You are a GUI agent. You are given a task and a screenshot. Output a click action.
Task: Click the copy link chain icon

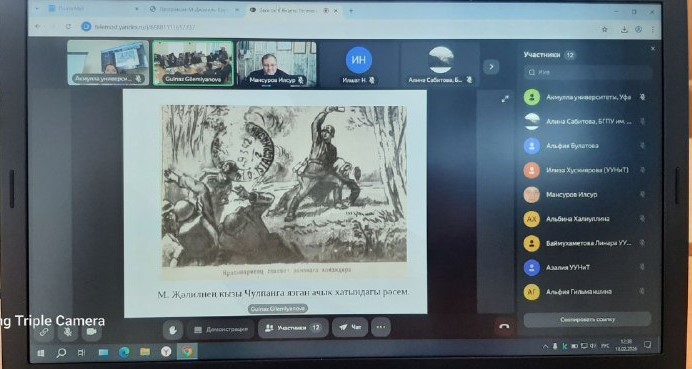(x=44, y=332)
